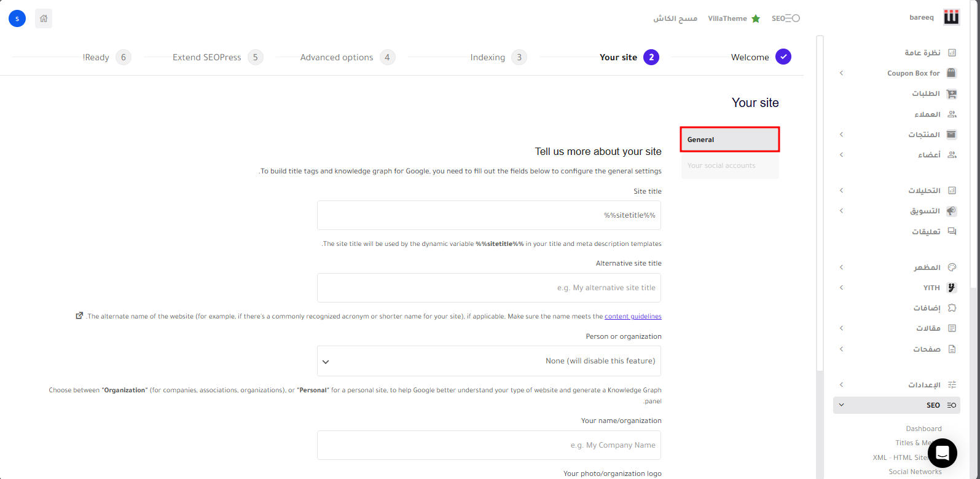Screen dimensions: 980x479
Task: Click the VillaTheme link in top bar
Action: (x=727, y=18)
